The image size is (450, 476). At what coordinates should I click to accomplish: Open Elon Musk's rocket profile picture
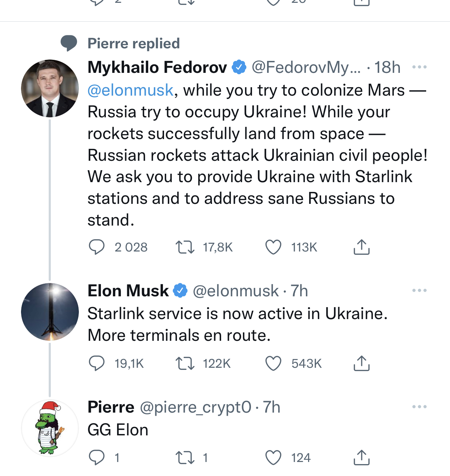[50, 312]
